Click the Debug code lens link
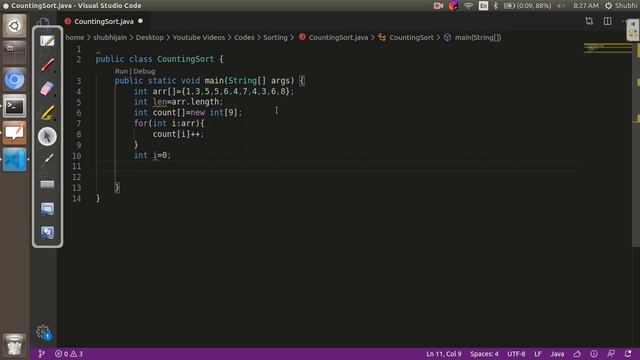640x360 pixels. point(144,71)
